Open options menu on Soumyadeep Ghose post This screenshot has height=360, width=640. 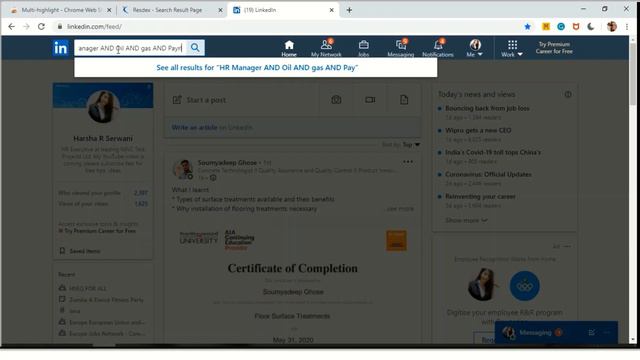(408, 162)
